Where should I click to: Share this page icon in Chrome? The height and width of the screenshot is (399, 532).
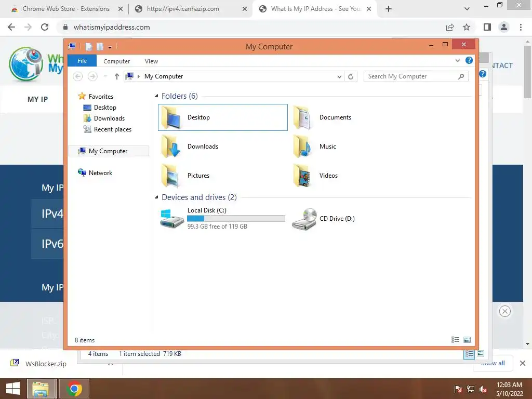450,27
